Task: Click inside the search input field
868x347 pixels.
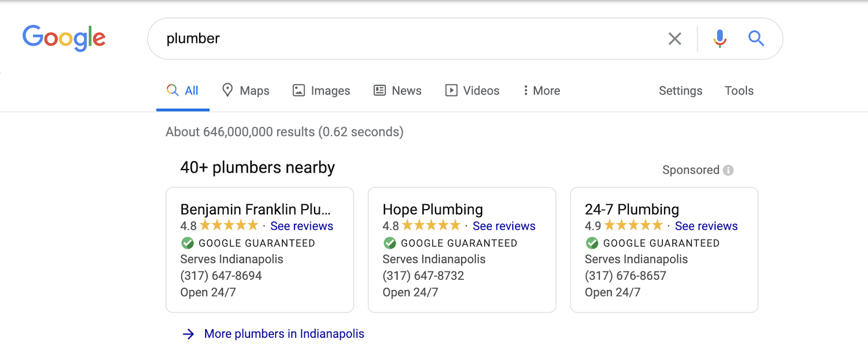Action: click(380, 39)
